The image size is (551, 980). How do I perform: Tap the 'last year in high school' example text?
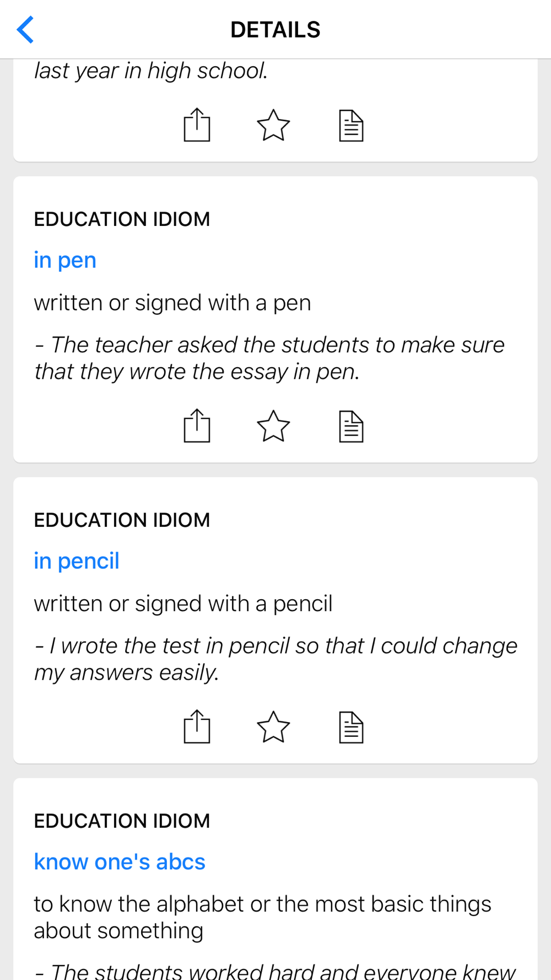coord(152,71)
